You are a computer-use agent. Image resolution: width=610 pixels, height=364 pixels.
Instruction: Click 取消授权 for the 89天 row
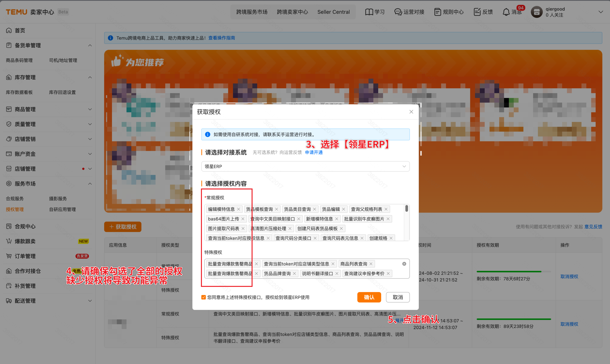[x=569, y=324]
